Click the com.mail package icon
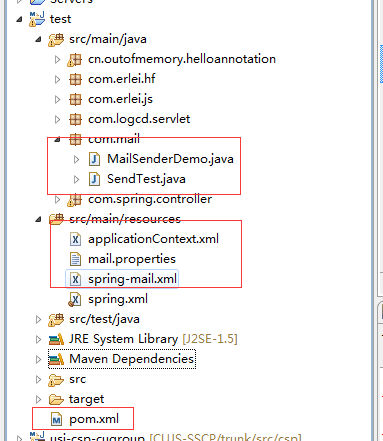 (x=75, y=139)
